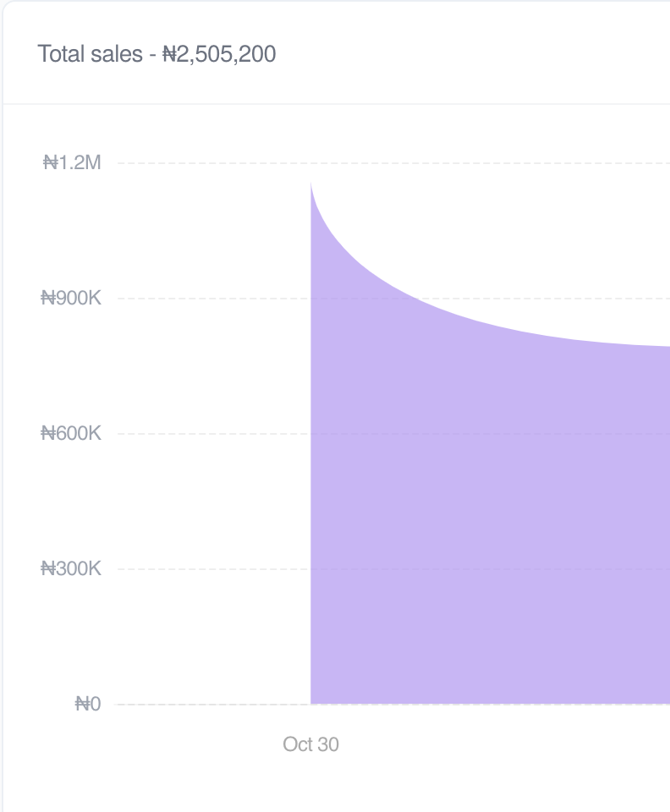The height and width of the screenshot is (812, 670).
Task: Click the purple sales area fill
Action: click(491, 524)
